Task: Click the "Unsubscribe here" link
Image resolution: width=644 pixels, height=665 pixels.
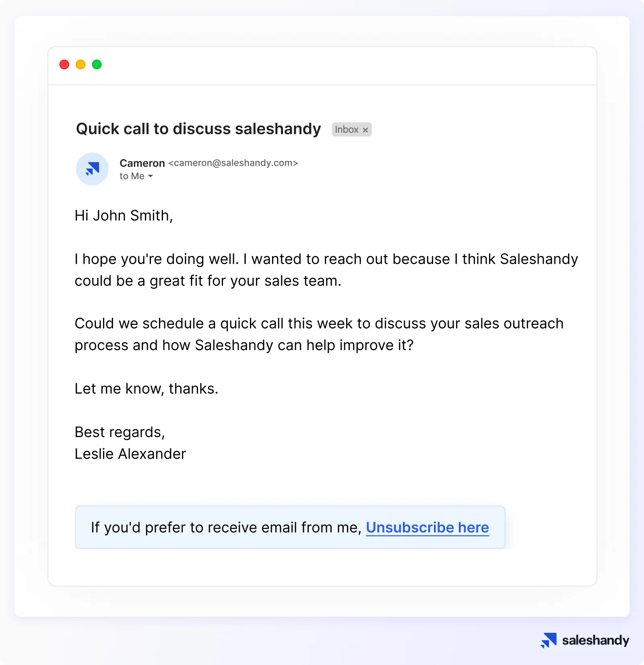Action: tap(427, 527)
